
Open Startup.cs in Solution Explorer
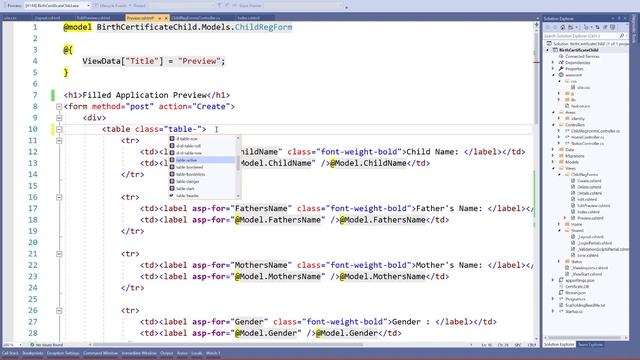574,311
